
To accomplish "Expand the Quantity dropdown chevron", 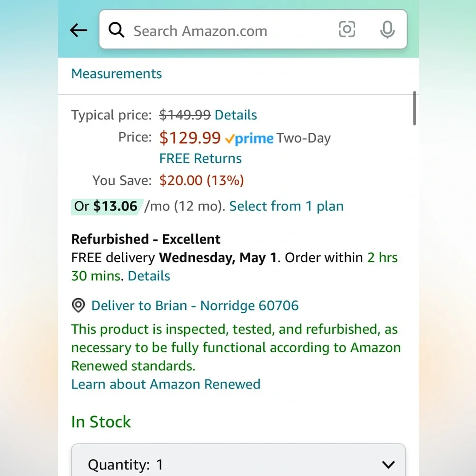I will tap(388, 465).
